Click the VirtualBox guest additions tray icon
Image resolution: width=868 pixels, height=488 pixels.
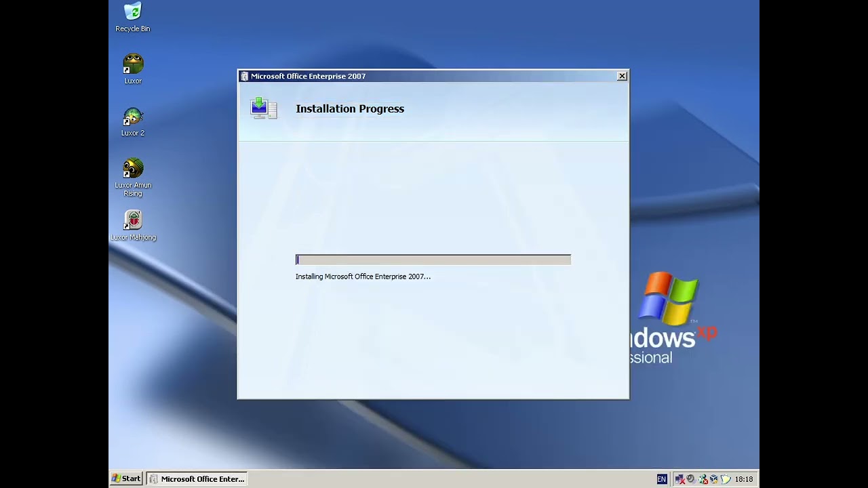[x=714, y=479]
